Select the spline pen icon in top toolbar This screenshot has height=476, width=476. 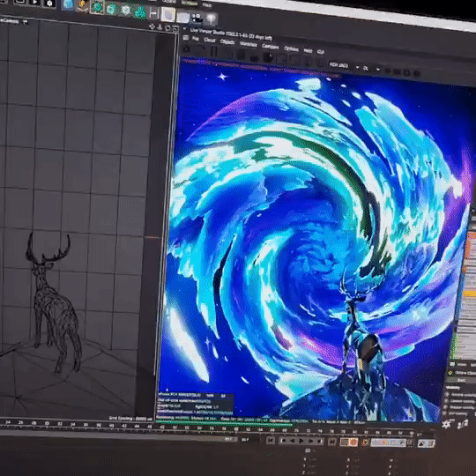82,5
